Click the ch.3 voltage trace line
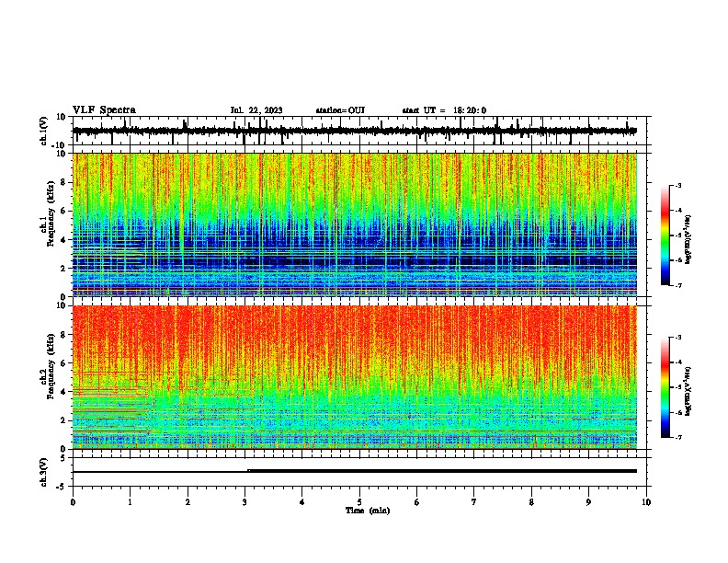 click(355, 471)
